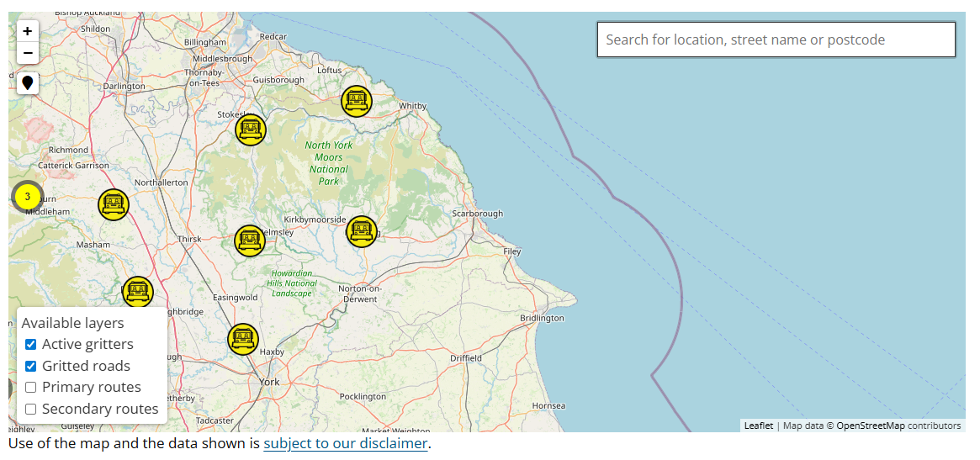Image resolution: width=980 pixels, height=460 pixels.
Task: Click the gritter icon near Whitby
Action: [357, 101]
